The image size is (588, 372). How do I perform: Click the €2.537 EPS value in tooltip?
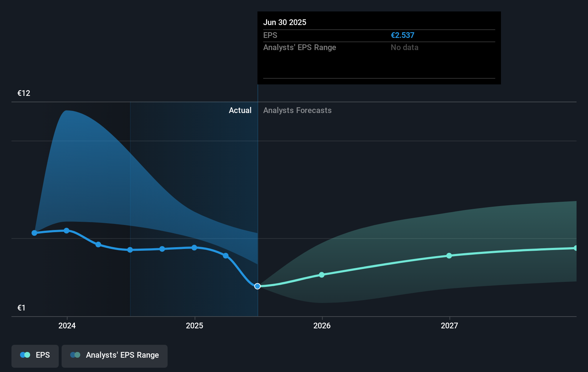click(403, 35)
